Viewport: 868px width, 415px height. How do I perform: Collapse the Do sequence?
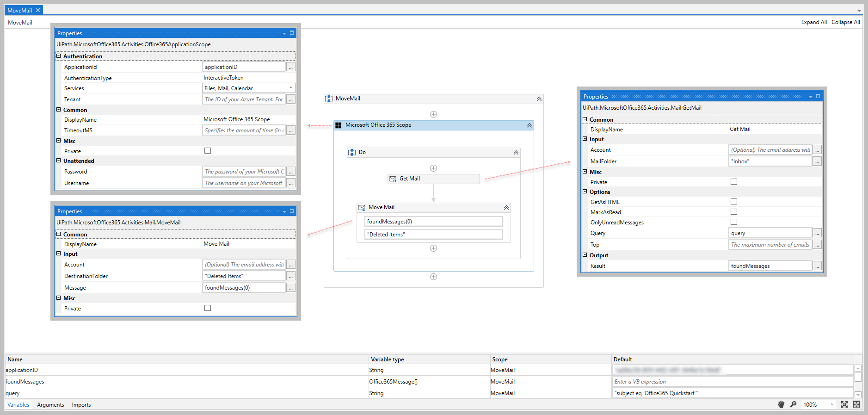(516, 153)
